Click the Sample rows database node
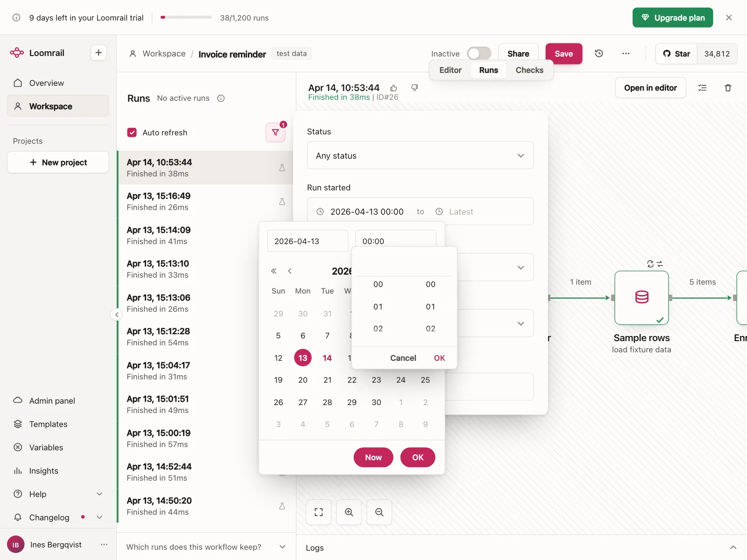747x560 pixels. (x=641, y=298)
